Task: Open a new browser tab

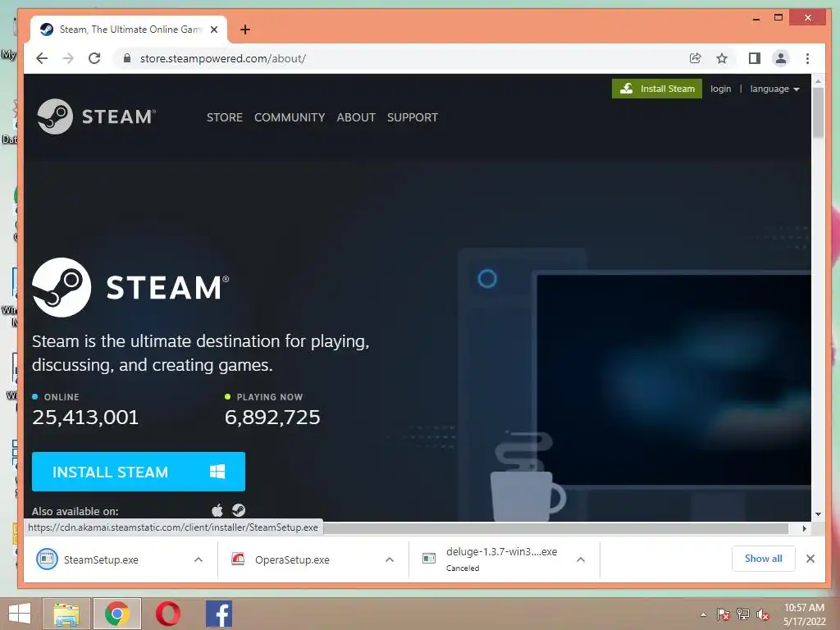Action: (244, 30)
